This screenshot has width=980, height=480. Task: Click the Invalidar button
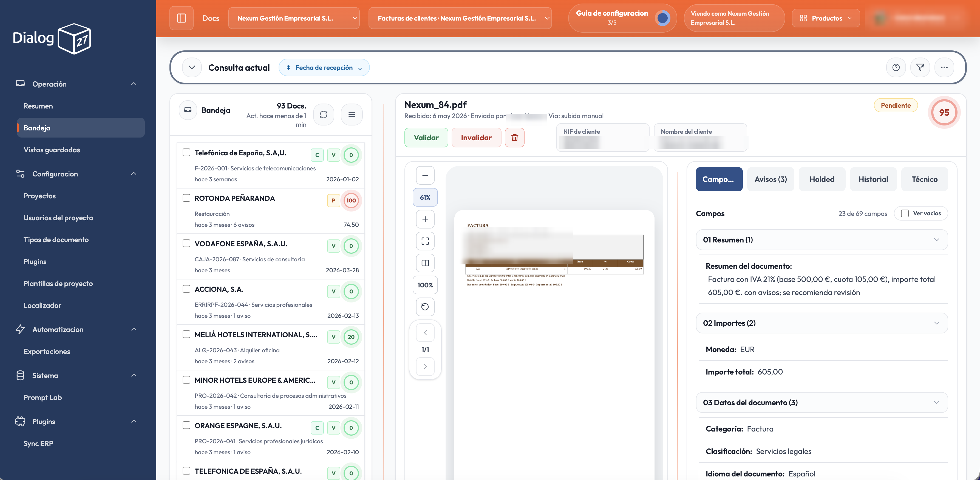tap(476, 138)
